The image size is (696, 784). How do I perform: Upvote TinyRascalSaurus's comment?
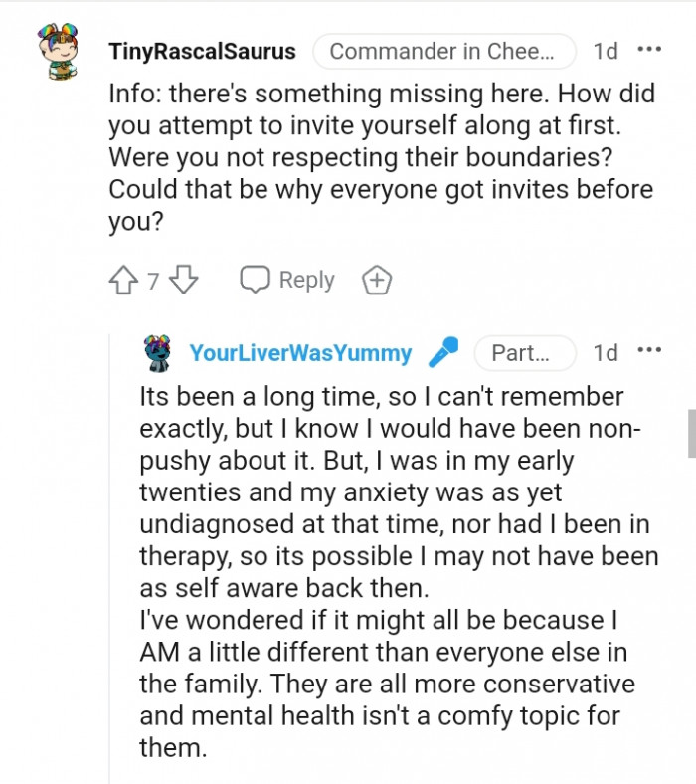pyautogui.click(x=123, y=281)
